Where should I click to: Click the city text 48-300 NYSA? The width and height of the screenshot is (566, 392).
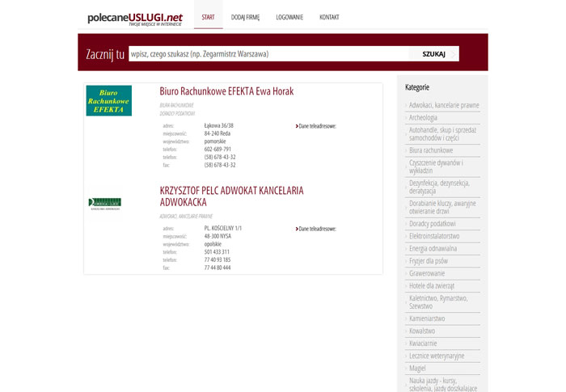pos(218,236)
